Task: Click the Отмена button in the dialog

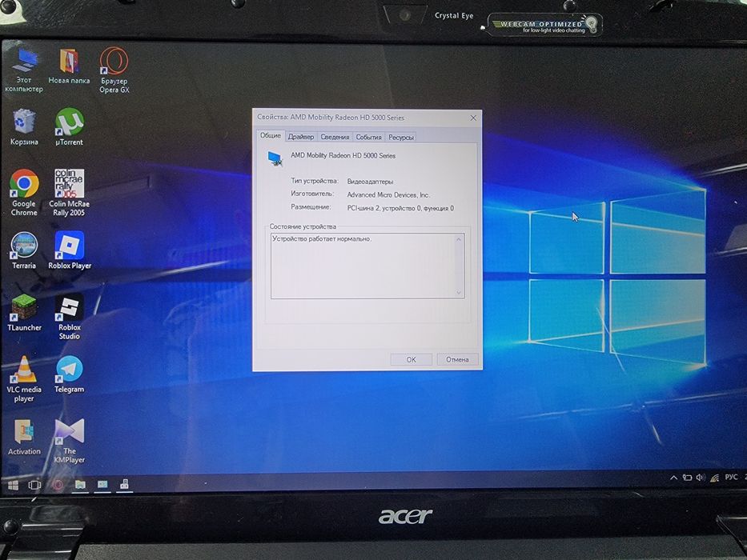Action: [457, 359]
